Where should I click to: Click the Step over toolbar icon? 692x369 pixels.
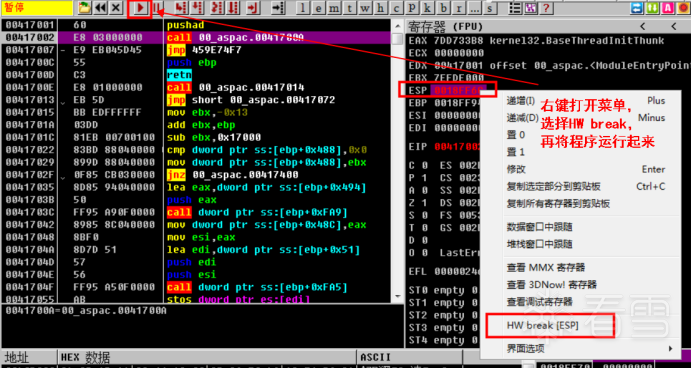click(196, 8)
